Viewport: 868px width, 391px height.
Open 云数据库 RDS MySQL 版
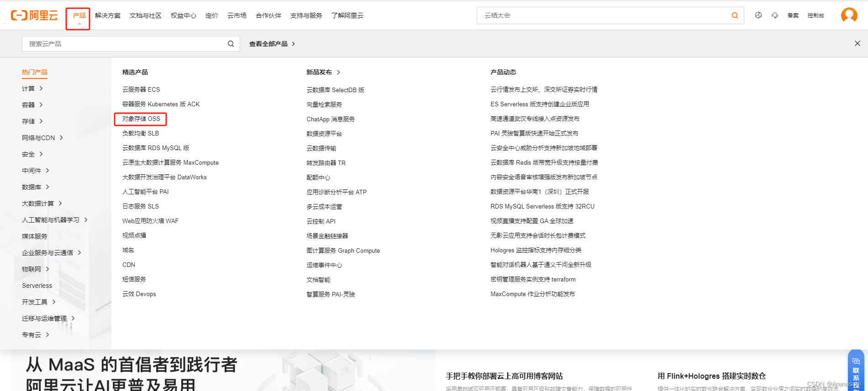tap(156, 148)
